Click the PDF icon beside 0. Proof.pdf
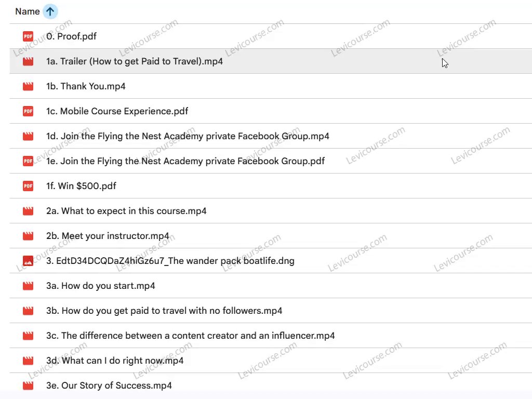 pos(28,36)
